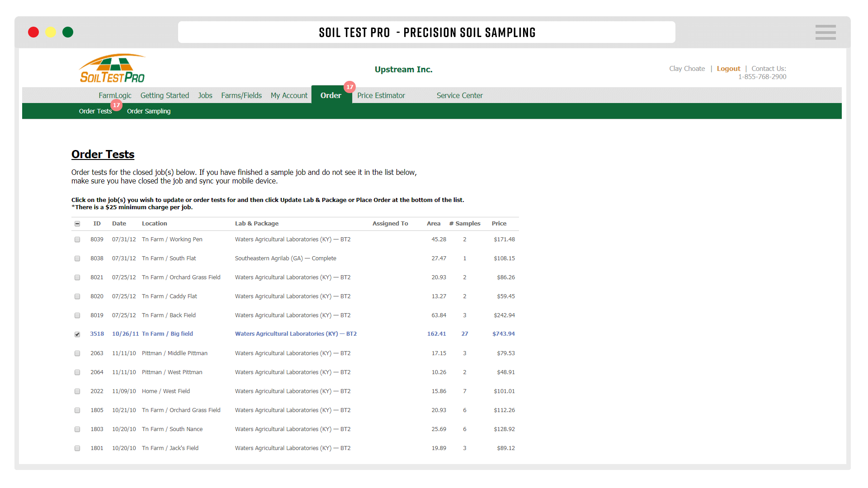Viewport: 868px width, 488px height.
Task: Open the Price Estimator page
Action: [x=381, y=95]
